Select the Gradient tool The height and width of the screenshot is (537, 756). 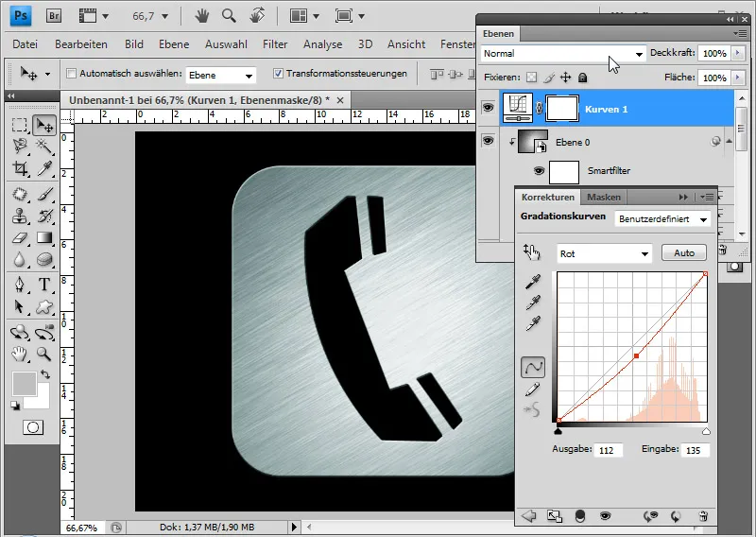[44, 238]
